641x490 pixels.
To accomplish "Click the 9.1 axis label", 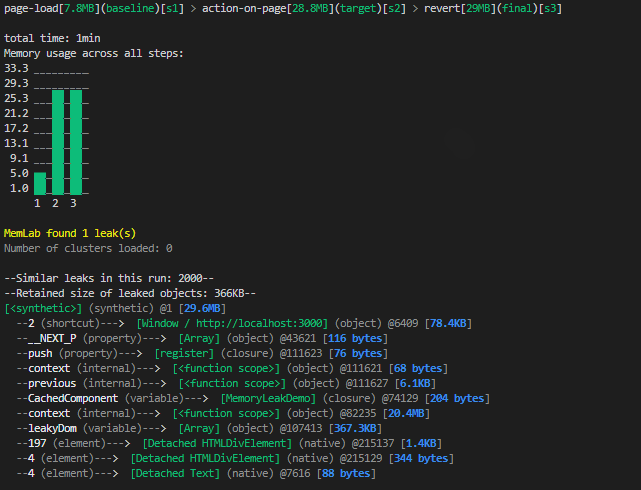I will pyautogui.click(x=19, y=158).
